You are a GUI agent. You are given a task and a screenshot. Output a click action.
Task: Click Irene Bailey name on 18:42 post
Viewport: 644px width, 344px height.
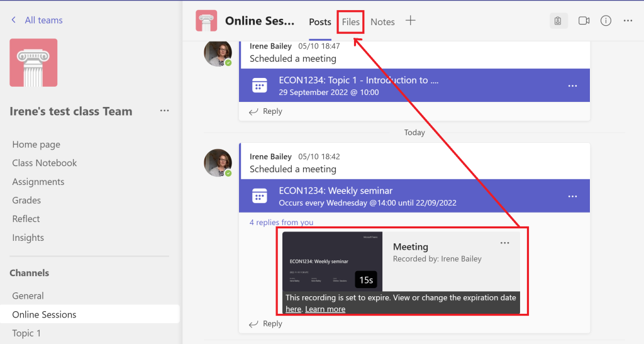pyautogui.click(x=270, y=157)
